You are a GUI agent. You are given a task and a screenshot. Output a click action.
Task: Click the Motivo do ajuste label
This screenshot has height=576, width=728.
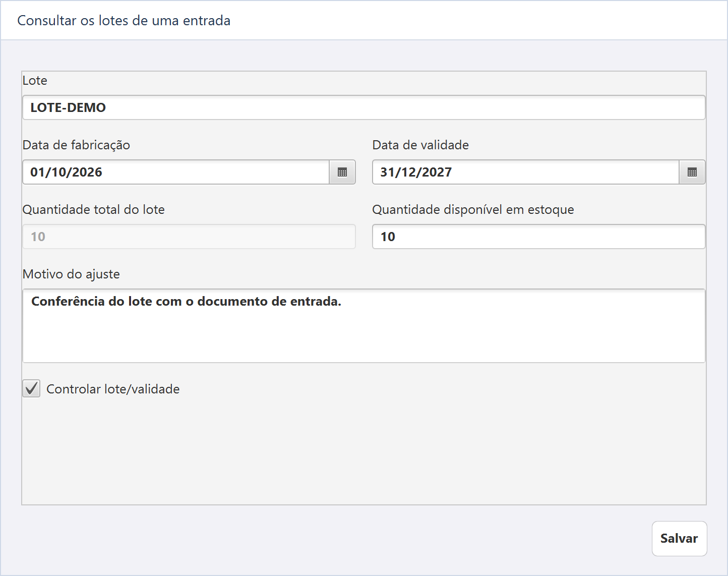(x=71, y=274)
